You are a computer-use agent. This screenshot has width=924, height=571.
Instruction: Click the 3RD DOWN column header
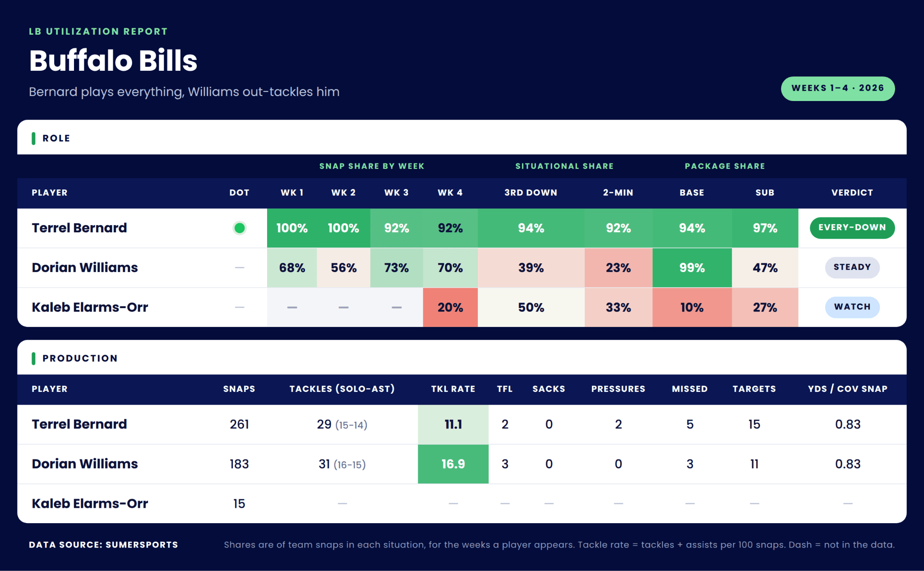coord(531,193)
